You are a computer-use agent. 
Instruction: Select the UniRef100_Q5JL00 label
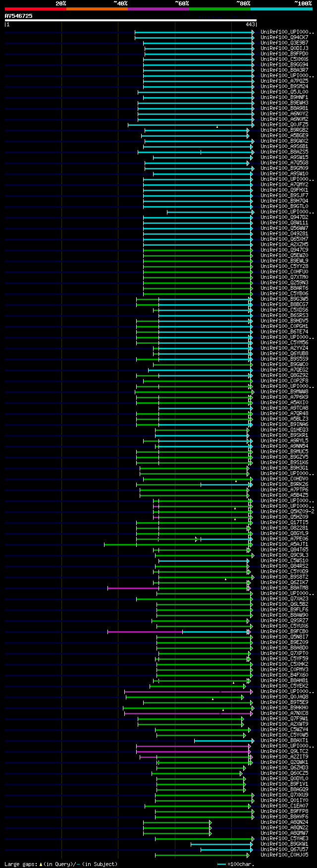(x=284, y=92)
